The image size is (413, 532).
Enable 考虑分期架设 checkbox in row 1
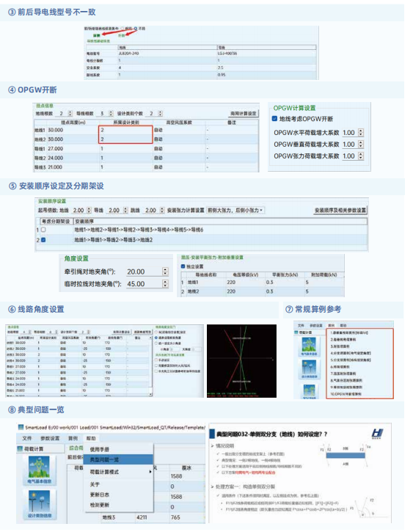tap(43, 230)
